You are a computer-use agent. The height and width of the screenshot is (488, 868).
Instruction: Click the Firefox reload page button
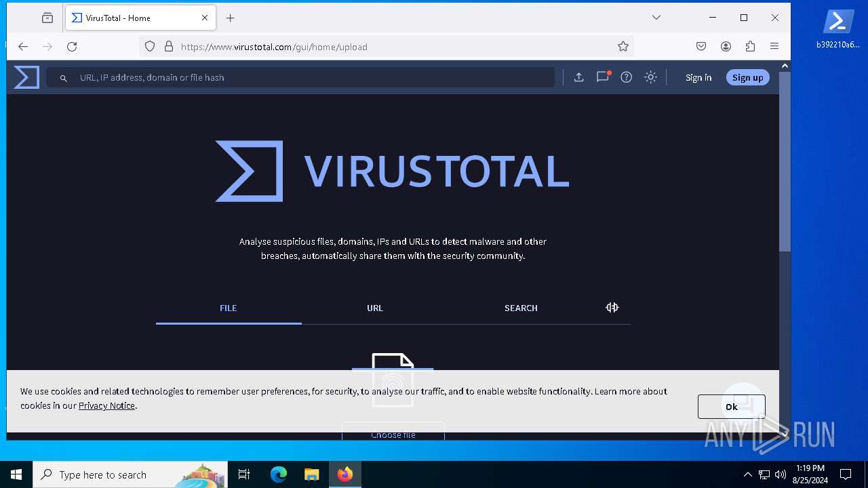[72, 47]
